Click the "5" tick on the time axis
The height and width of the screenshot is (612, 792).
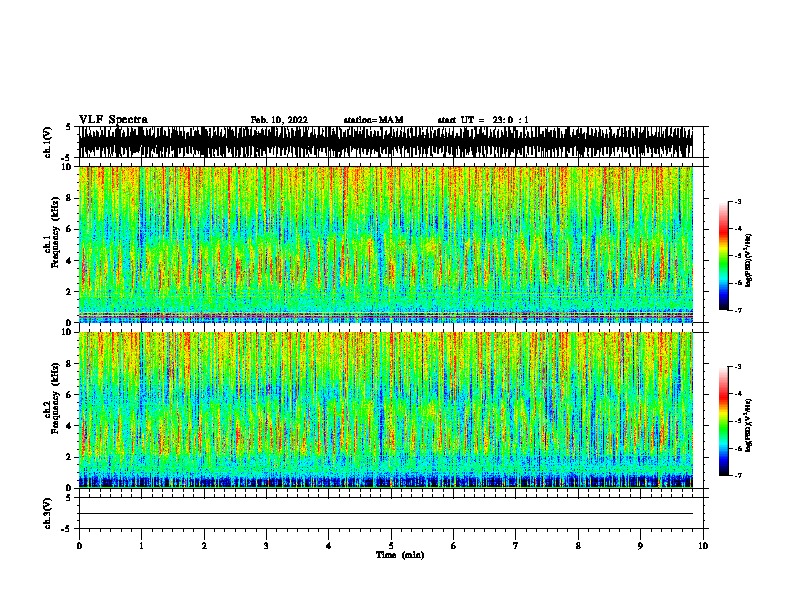point(391,546)
